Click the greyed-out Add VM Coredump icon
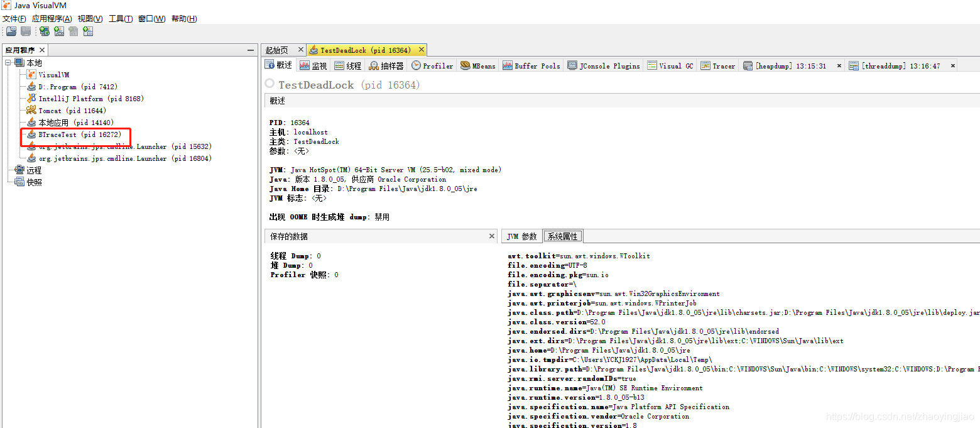 click(x=73, y=31)
